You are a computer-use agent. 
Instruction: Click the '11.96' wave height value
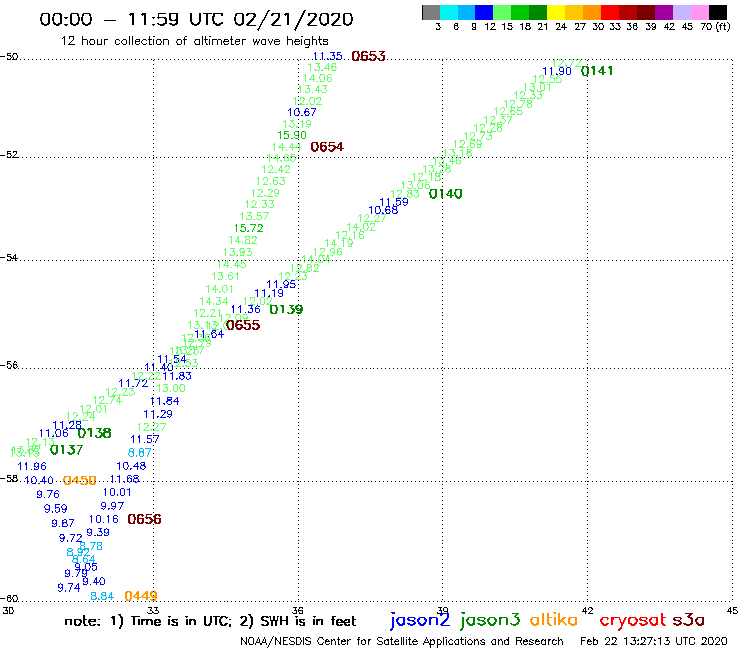pos(32,466)
